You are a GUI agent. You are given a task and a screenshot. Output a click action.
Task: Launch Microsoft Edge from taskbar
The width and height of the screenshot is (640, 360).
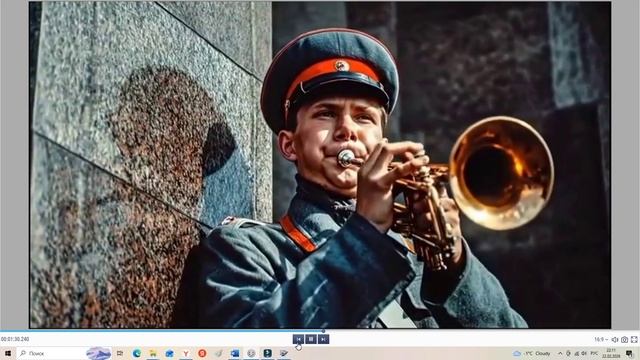(137, 353)
